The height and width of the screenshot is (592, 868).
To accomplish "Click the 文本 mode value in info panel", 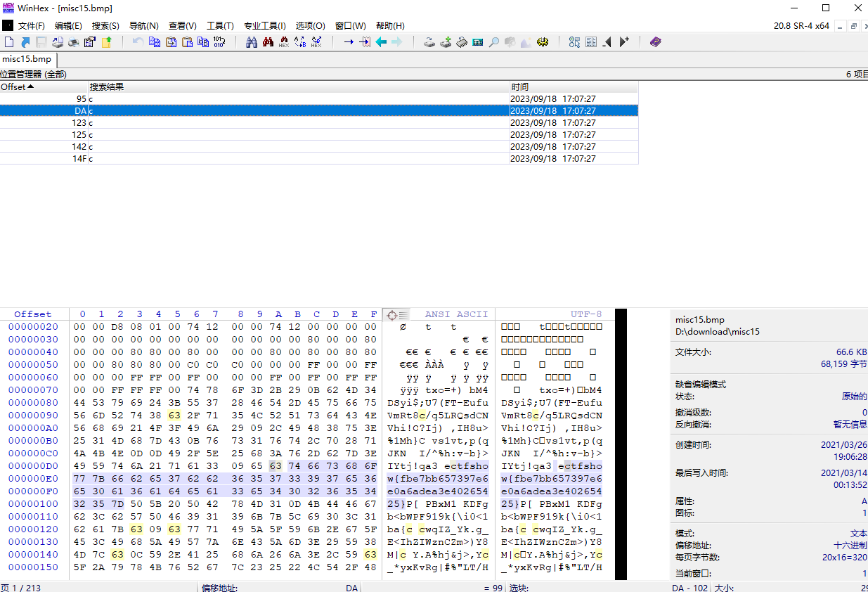I will (859, 534).
